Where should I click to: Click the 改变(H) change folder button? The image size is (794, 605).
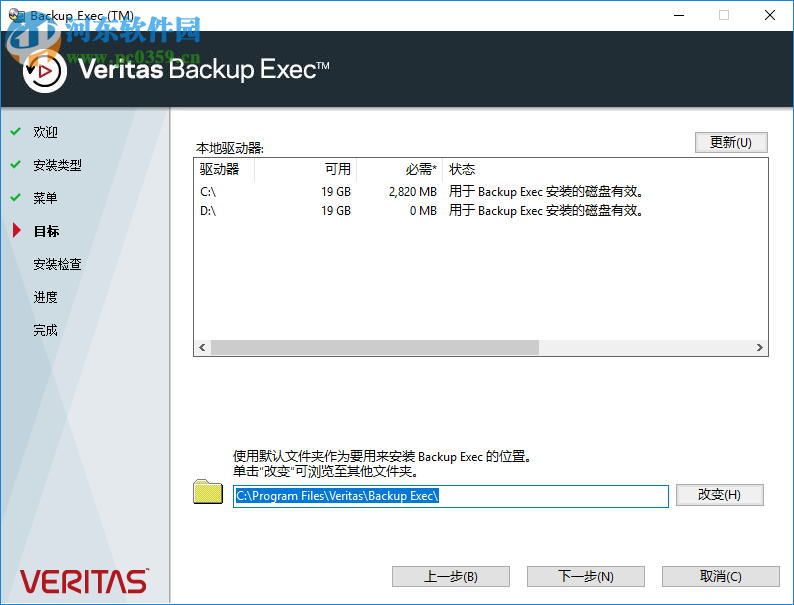tap(720, 495)
